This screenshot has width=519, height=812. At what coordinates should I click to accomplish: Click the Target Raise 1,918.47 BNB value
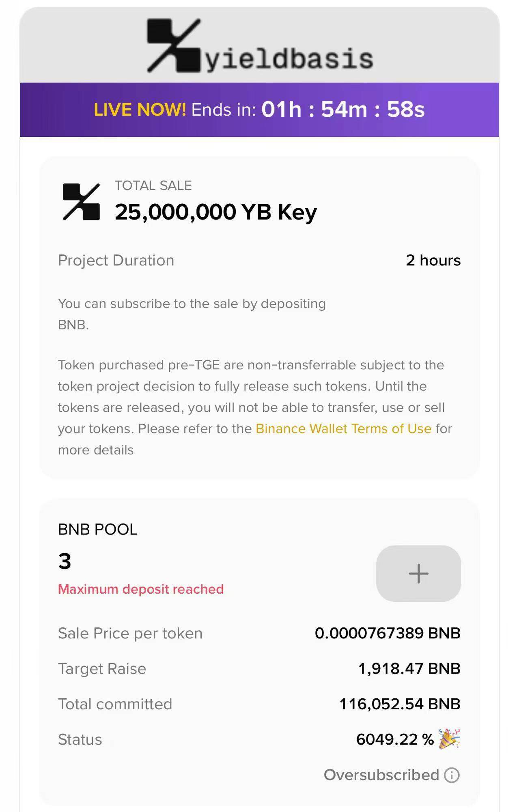pyautogui.click(x=409, y=669)
